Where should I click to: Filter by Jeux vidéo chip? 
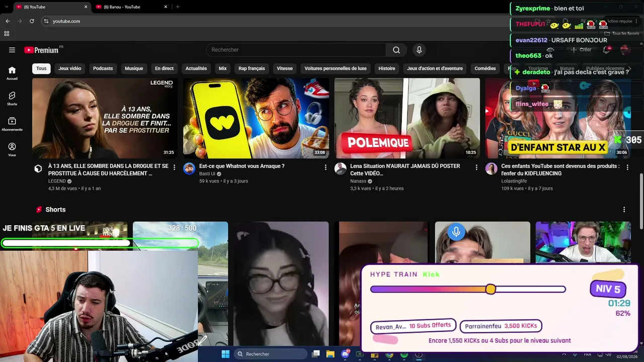point(69,68)
